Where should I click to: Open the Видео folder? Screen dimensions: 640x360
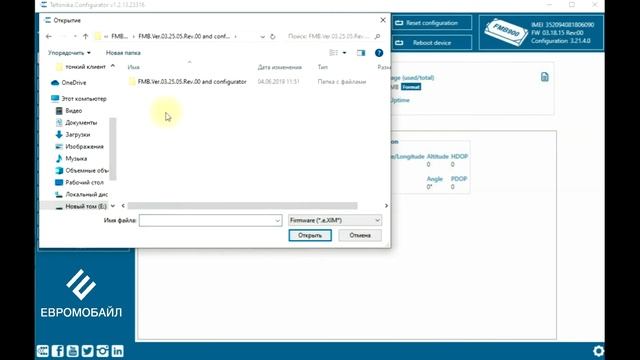69,111
